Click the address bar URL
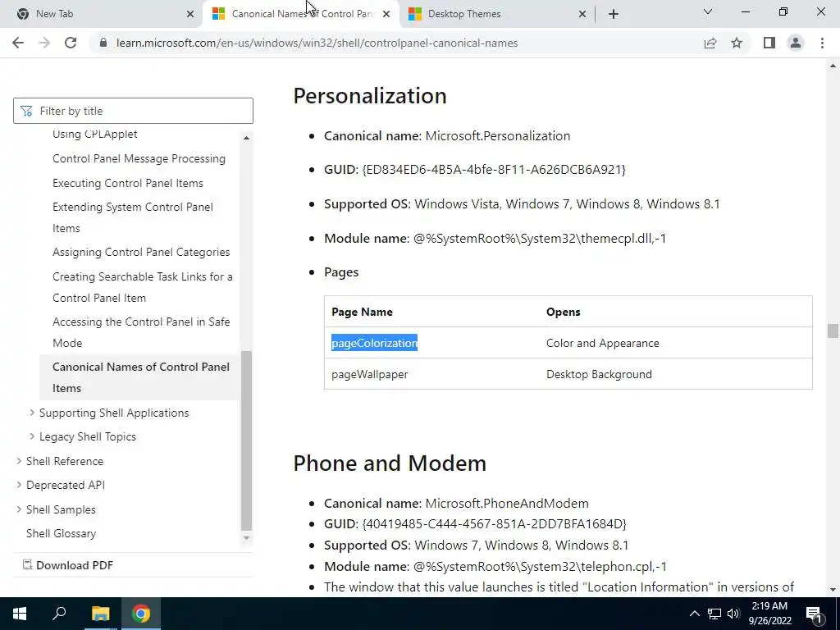Viewport: 840px width, 630px height. (x=317, y=43)
